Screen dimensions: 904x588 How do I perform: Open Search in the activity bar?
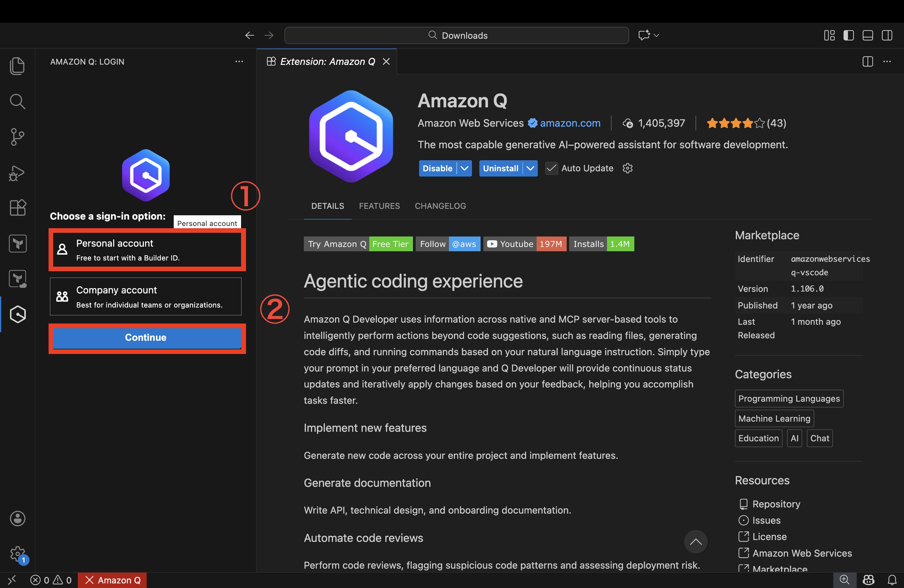pyautogui.click(x=18, y=101)
